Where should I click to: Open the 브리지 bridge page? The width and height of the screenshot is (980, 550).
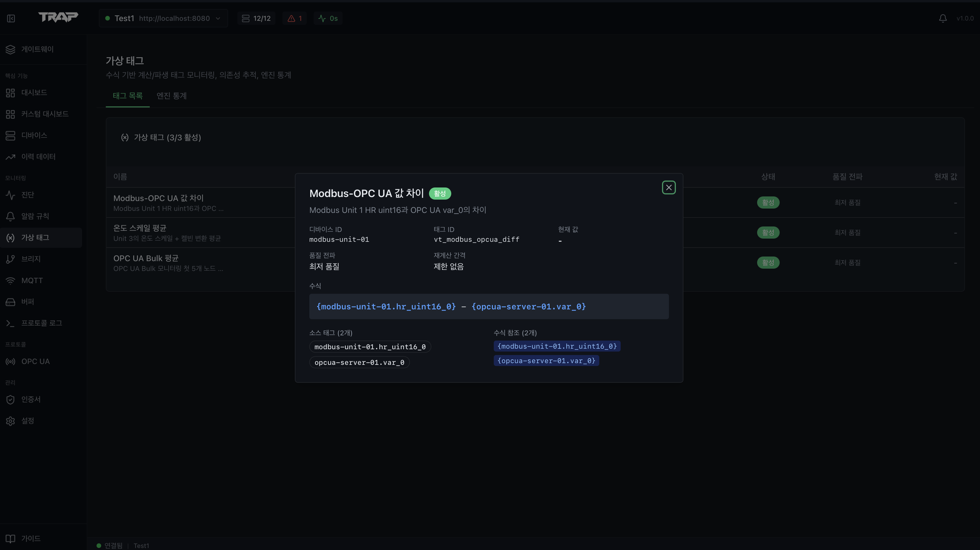pyautogui.click(x=30, y=259)
